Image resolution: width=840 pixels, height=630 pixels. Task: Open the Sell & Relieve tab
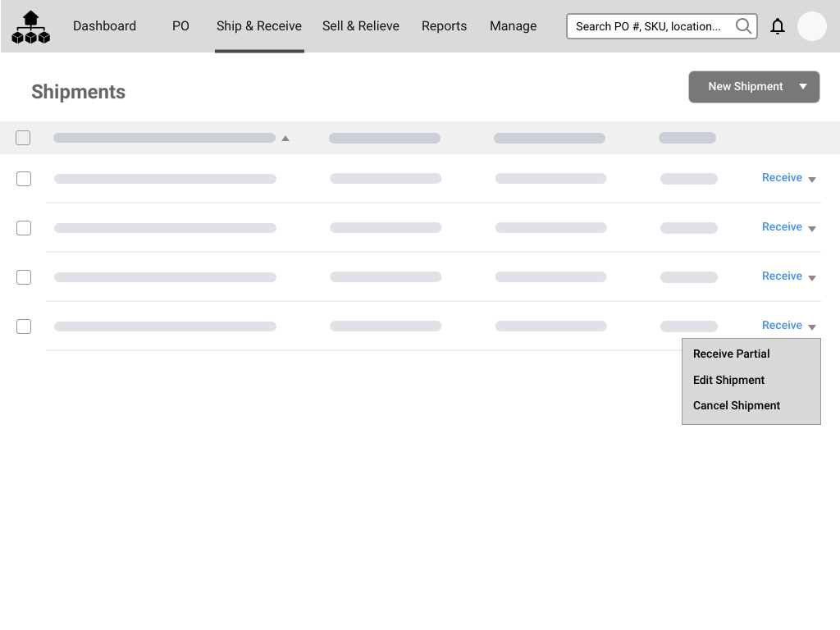(360, 26)
